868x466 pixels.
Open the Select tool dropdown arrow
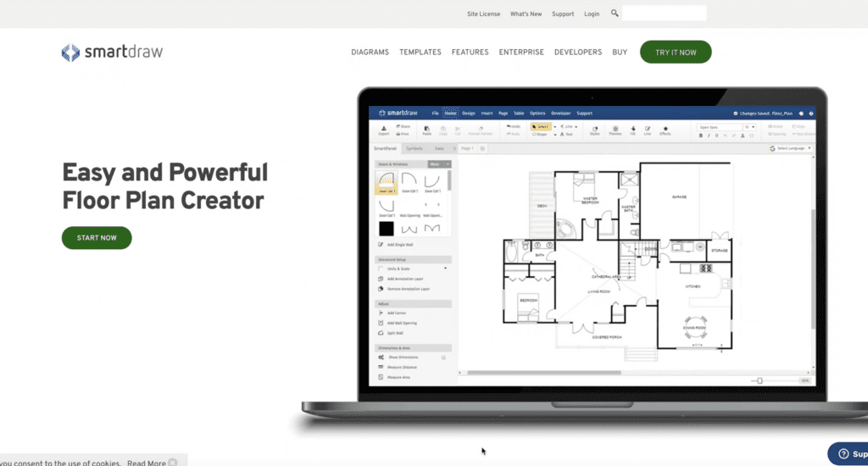554,127
